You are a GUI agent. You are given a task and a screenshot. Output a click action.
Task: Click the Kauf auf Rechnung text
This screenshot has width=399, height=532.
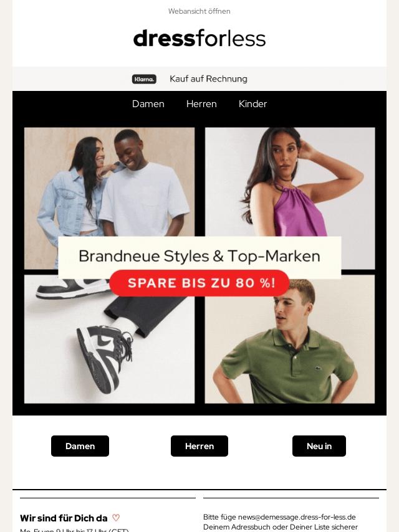click(208, 78)
